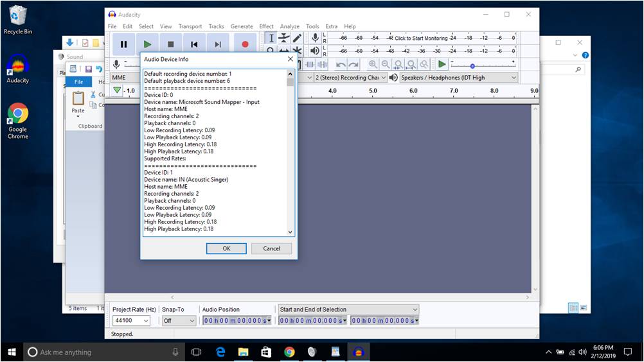The image size is (644, 362).
Task: Click the Zoom In magnifier icon
Action: tap(373, 64)
